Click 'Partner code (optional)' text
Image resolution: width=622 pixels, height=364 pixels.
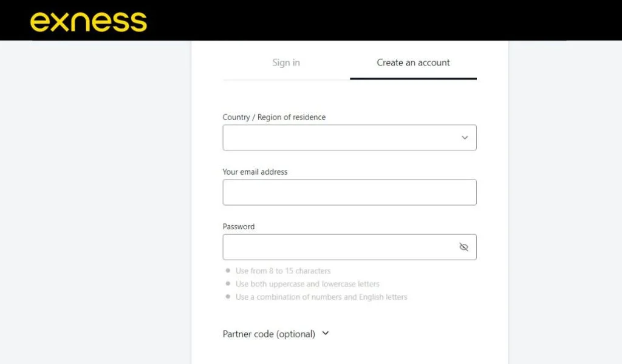[x=269, y=333]
